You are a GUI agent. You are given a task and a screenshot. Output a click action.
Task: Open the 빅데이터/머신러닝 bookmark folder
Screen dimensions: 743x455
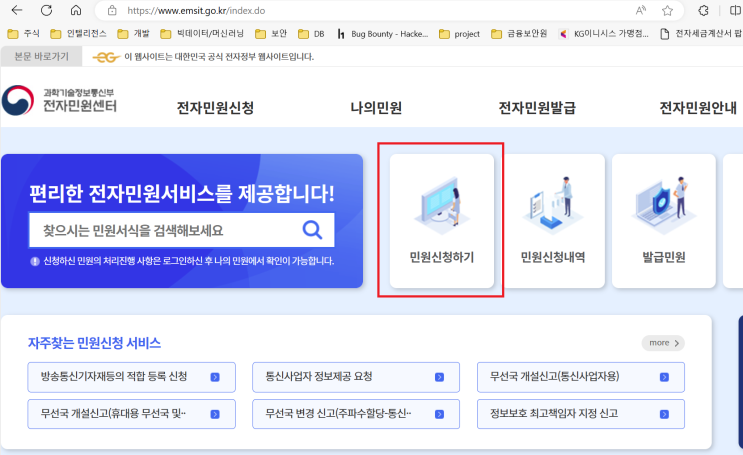tap(202, 34)
